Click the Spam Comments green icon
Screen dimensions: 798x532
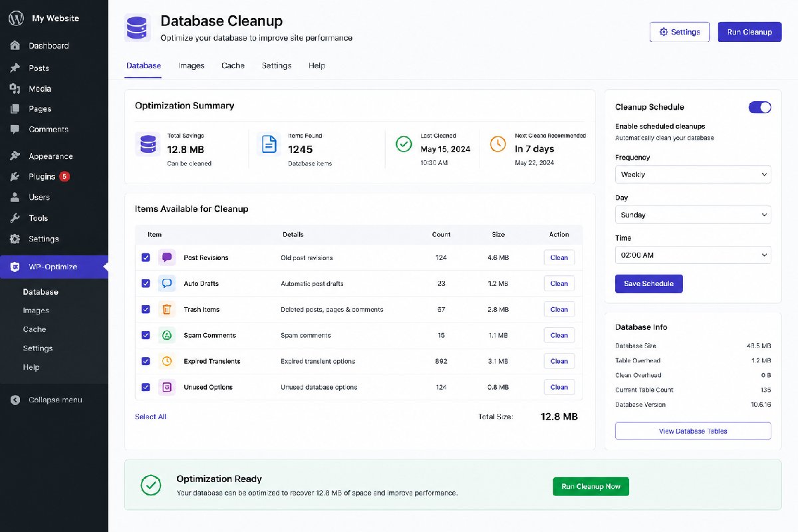point(167,335)
